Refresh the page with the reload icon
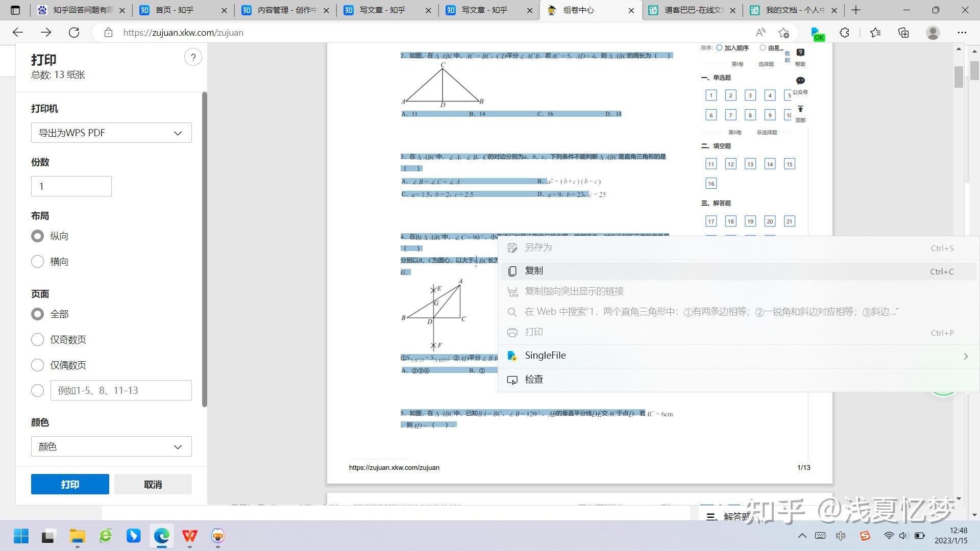 [74, 33]
